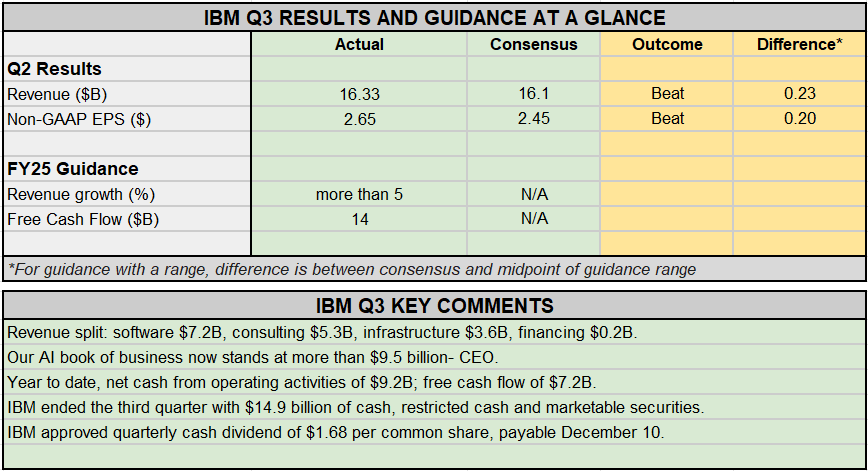
Task: Select the Consensus column header
Action: pyautogui.click(x=534, y=44)
